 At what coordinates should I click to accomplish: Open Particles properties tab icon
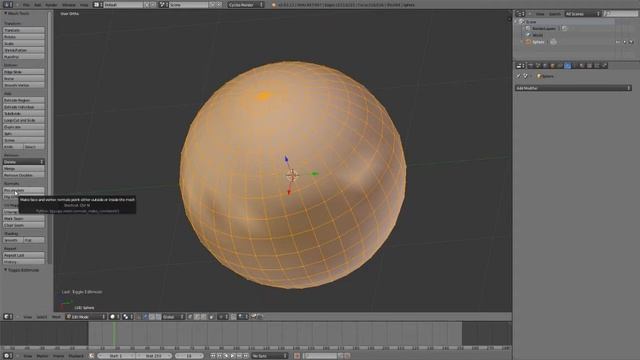(x=597, y=66)
